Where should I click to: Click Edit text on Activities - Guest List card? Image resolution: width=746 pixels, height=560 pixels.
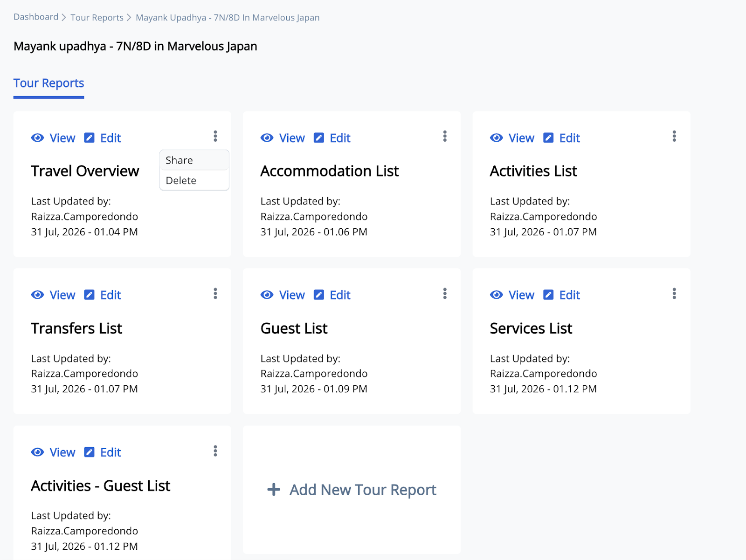(111, 452)
